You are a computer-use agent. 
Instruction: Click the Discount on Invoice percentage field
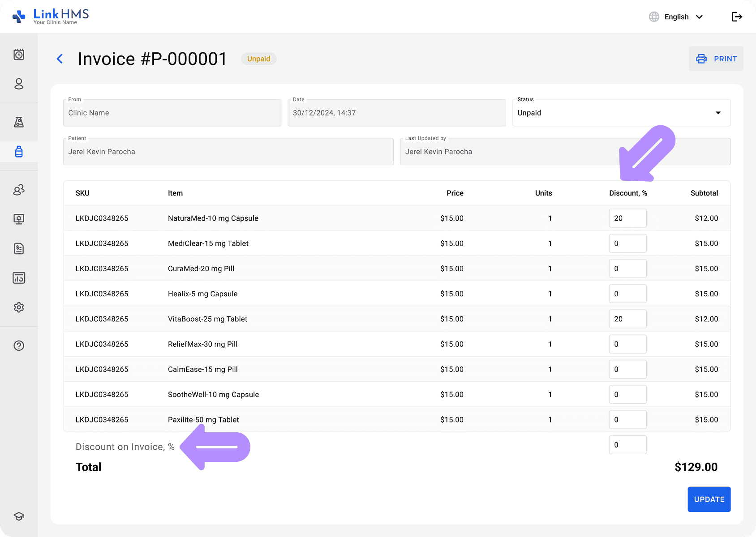click(x=627, y=445)
